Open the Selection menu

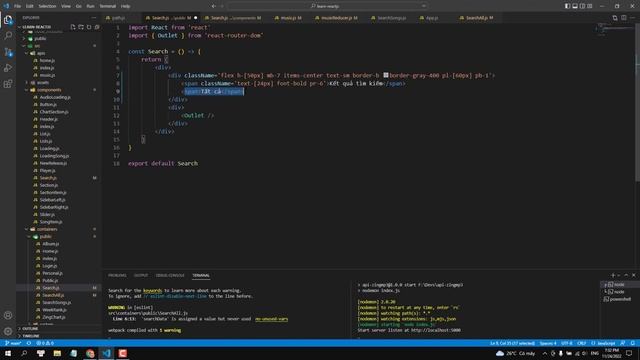(47, 6)
